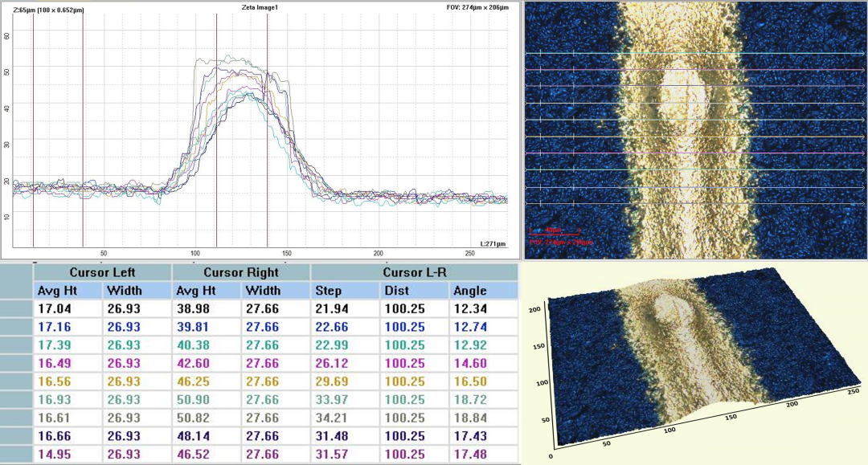Screen dimensions: 868x465
Task: Select the 21.94 step value cell
Action: [345, 308]
